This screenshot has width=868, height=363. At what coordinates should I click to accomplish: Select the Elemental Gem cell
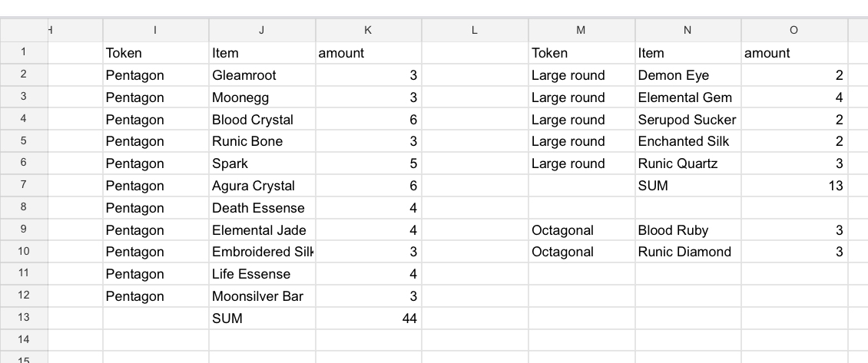pyautogui.click(x=687, y=97)
